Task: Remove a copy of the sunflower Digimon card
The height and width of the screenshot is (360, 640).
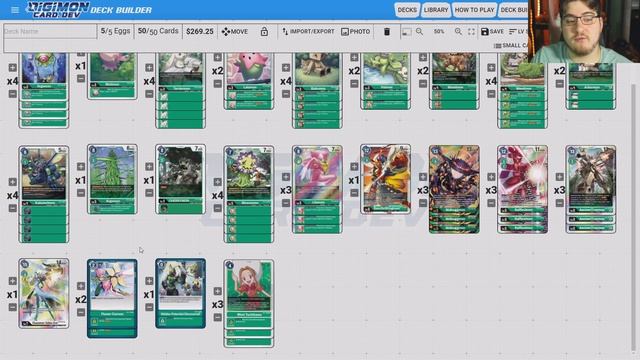Action: click(218, 208)
